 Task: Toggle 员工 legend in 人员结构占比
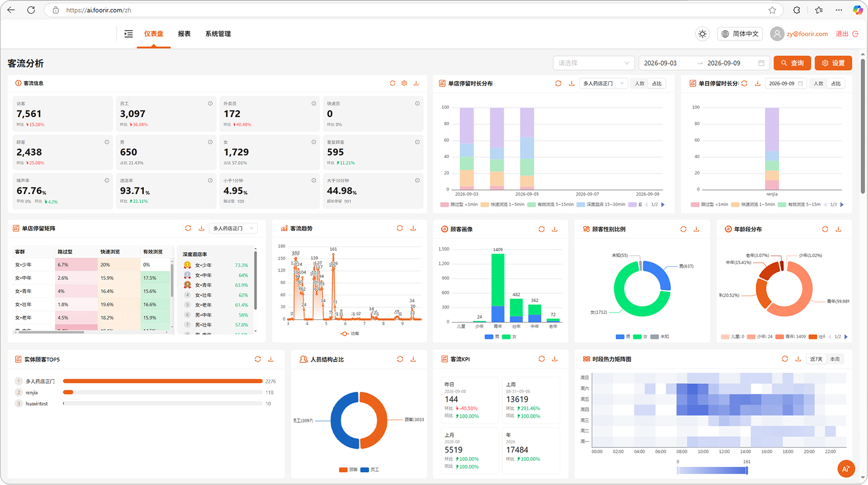(x=370, y=470)
